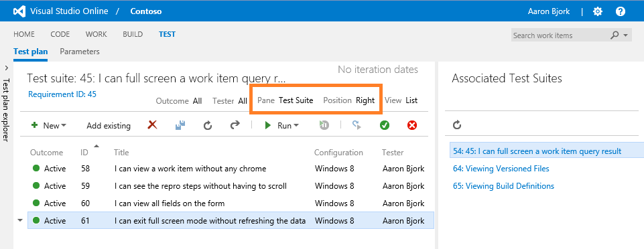Image resolution: width=644 pixels, height=249 pixels.
Task: Change Pane option Test Suite
Action: [296, 100]
